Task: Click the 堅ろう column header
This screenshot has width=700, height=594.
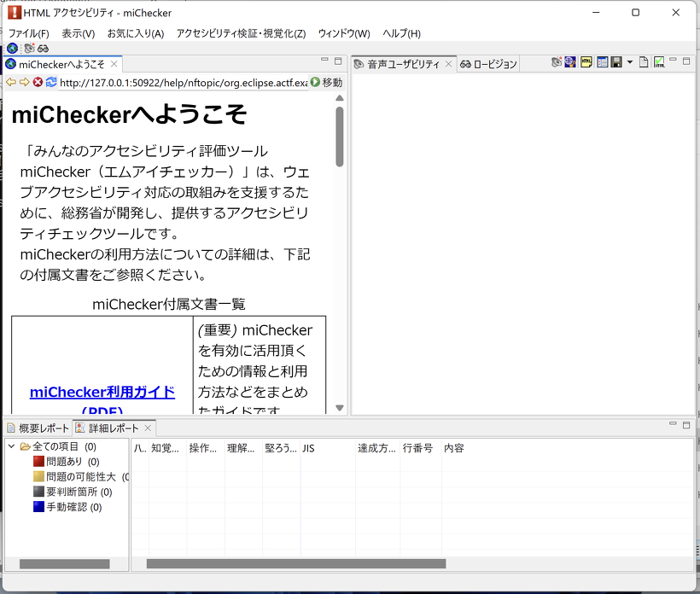Action: 281,448
